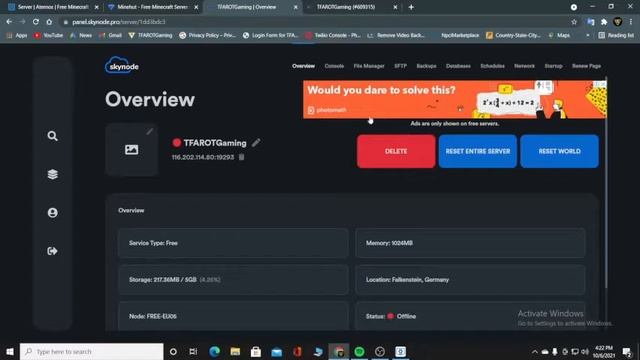The image size is (640, 360).
Task: Open the YouTube bookmark
Action: point(49,36)
